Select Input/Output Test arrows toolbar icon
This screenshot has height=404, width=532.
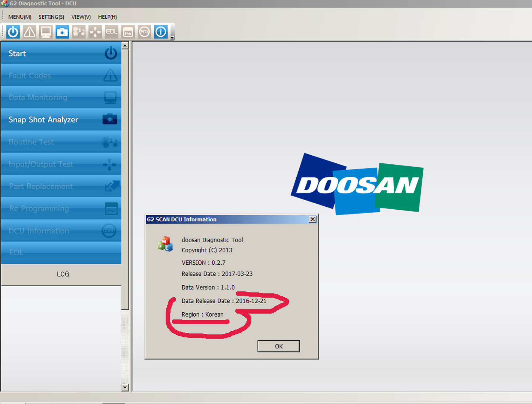point(95,32)
